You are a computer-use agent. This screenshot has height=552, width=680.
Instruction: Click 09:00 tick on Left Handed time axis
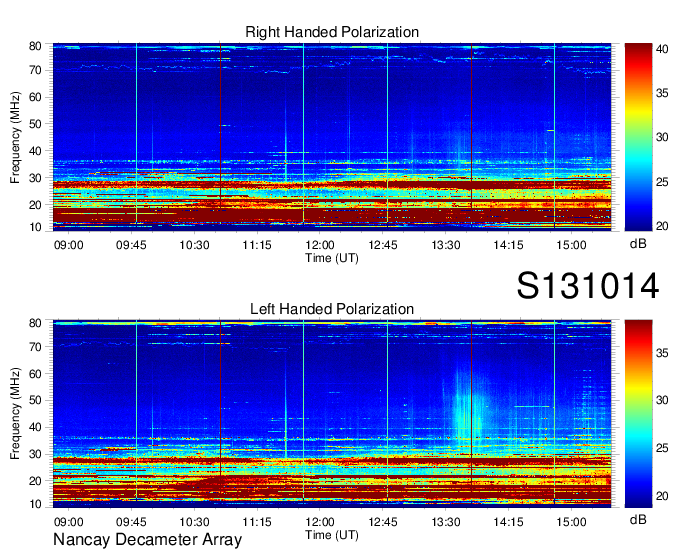point(69,521)
